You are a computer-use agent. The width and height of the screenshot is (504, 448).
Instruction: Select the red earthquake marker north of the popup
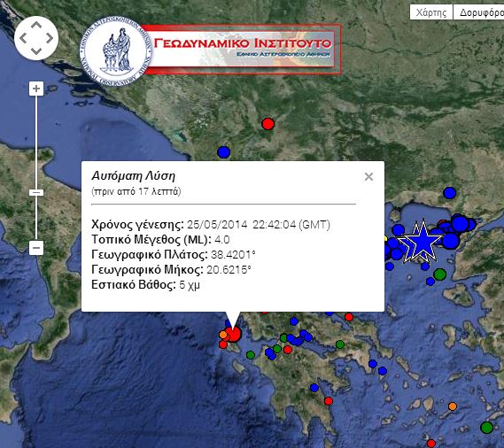coord(268,124)
